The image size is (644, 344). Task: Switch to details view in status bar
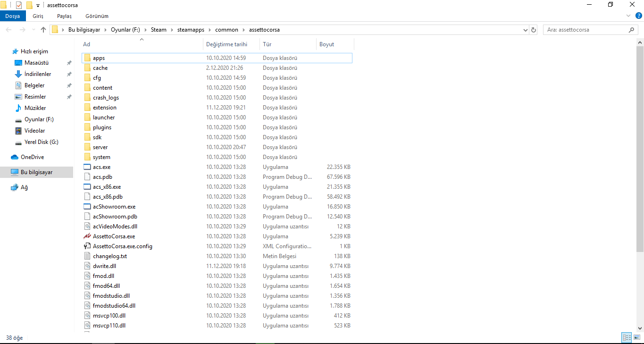[627, 337]
